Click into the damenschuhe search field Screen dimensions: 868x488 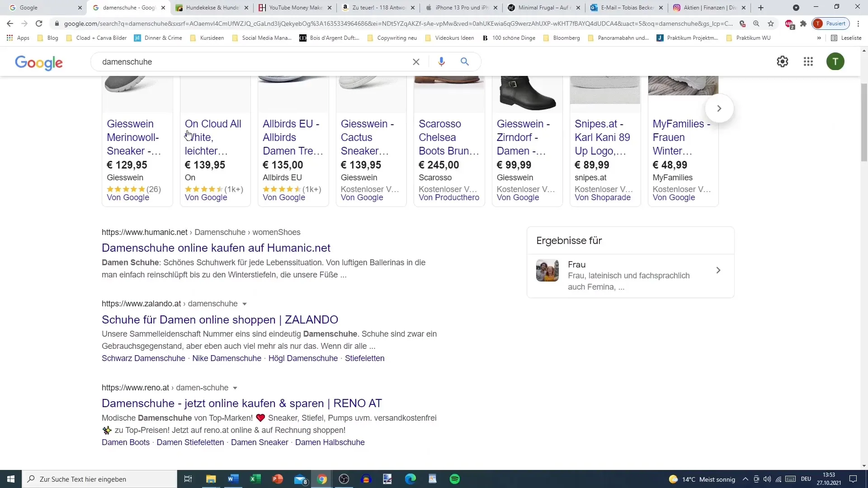pos(253,62)
